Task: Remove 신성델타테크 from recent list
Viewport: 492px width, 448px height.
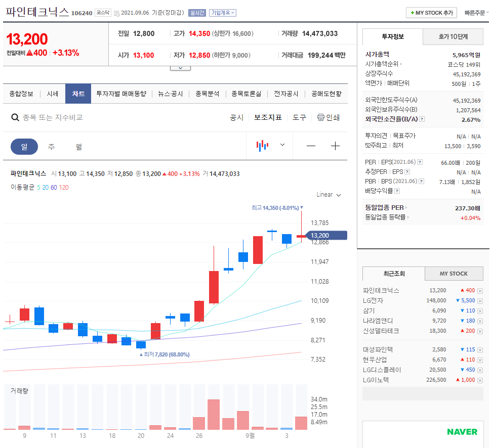Action: point(480,331)
